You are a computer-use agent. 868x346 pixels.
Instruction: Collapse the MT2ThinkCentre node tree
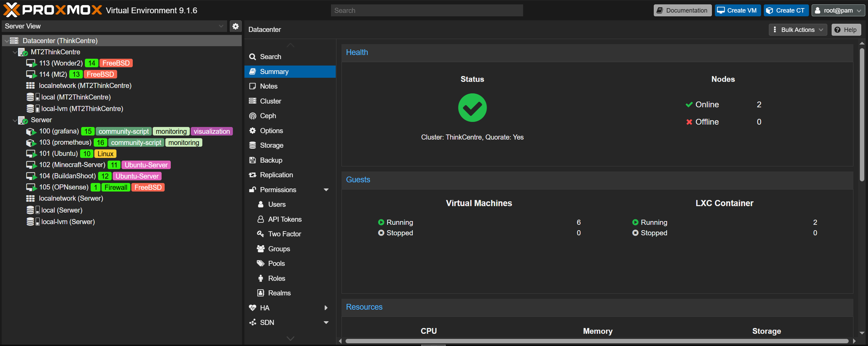click(x=15, y=52)
